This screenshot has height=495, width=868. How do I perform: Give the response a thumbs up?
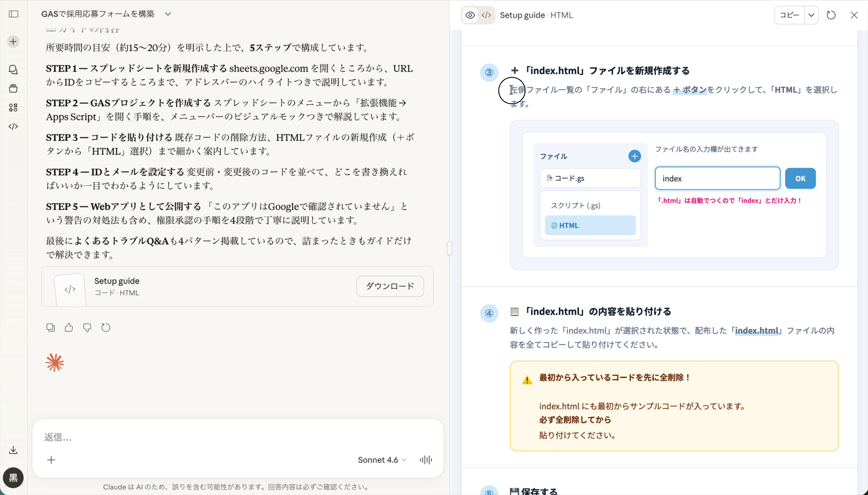point(69,328)
